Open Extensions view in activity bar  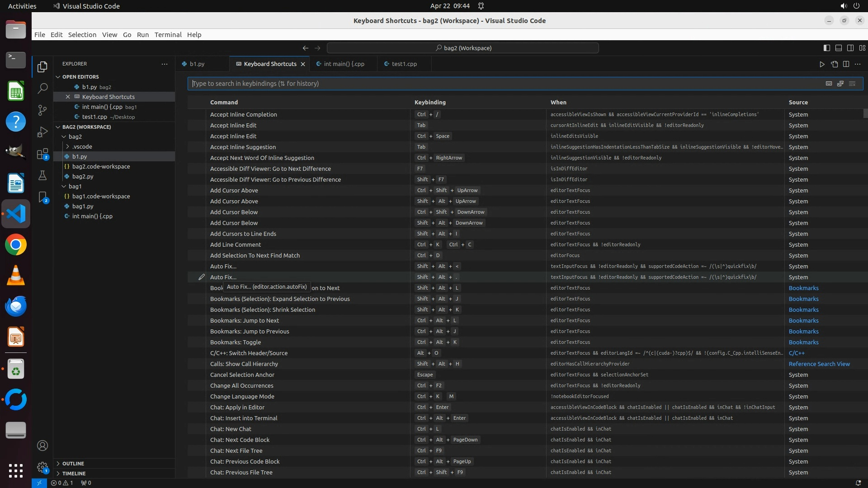[42, 154]
